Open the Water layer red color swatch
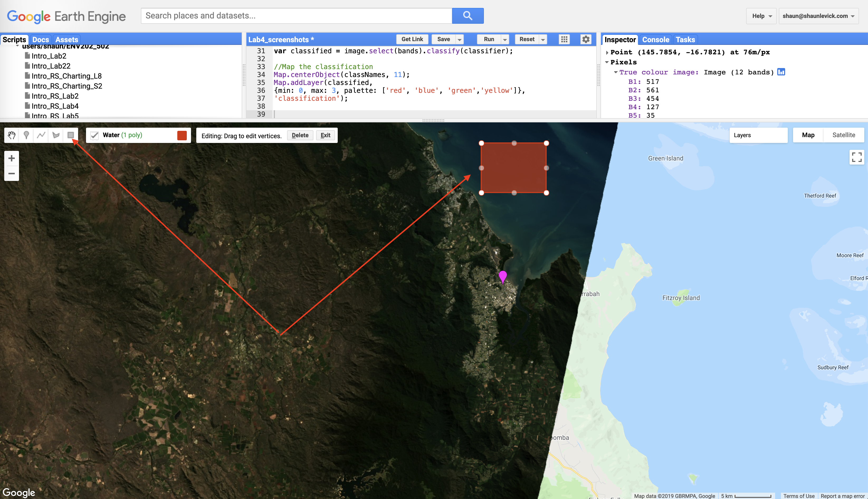Viewport: 868px width, 499px height. 182,135
